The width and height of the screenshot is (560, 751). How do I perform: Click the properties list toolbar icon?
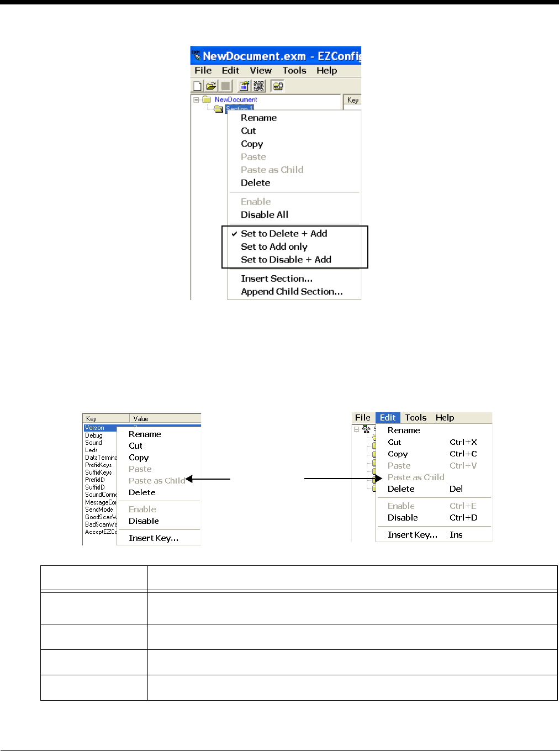tap(244, 86)
